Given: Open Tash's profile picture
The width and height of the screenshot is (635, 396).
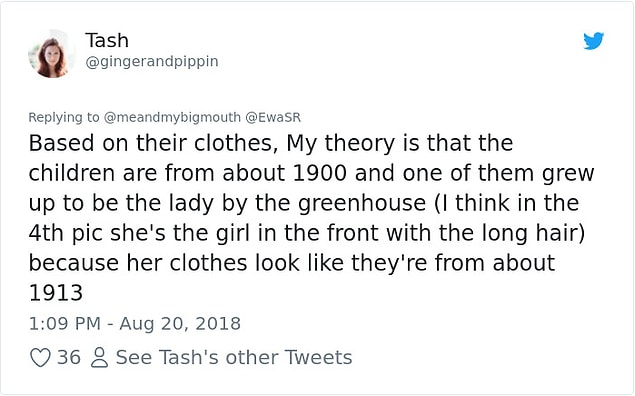Looking at the screenshot, I should click(x=51, y=53).
